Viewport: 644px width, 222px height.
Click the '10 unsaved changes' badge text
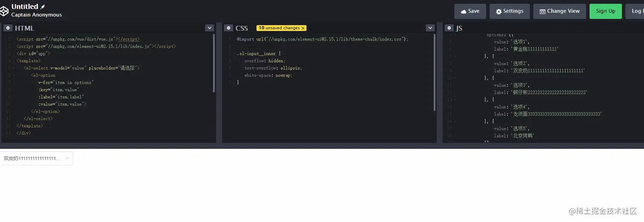pos(279,28)
